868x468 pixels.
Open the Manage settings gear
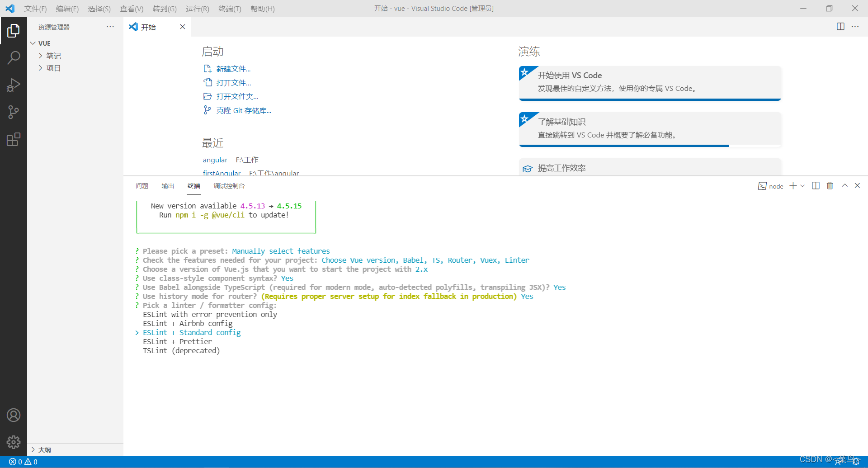[x=14, y=442]
